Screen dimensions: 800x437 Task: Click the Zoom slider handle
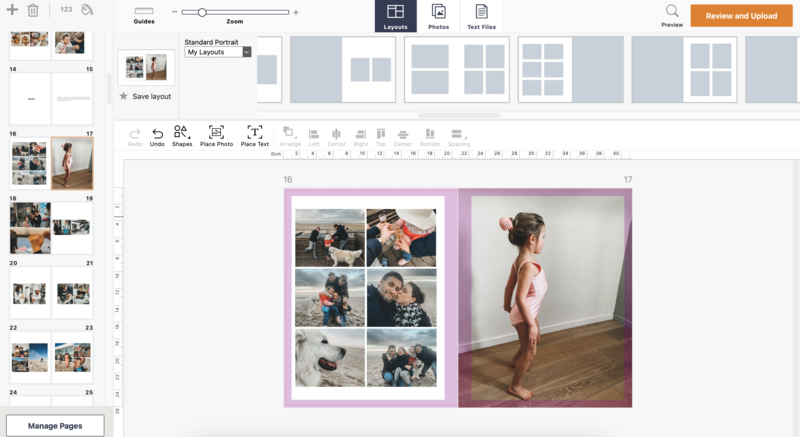202,13
